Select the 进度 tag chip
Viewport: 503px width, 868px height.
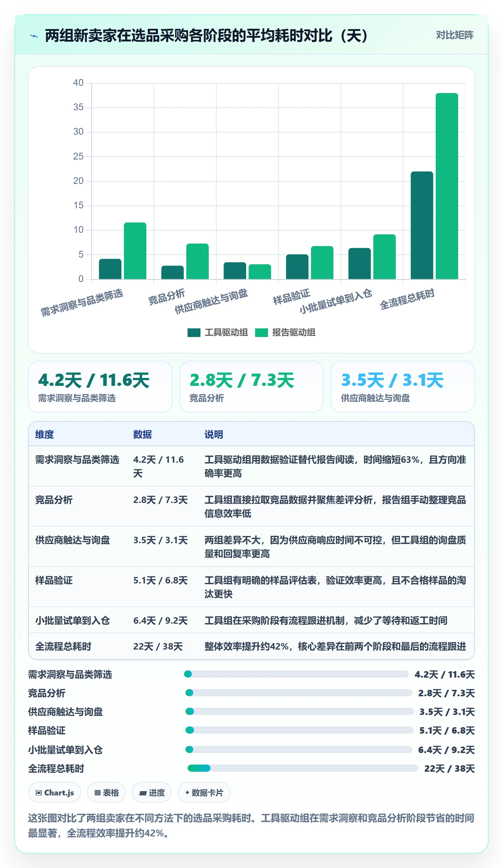tap(152, 792)
